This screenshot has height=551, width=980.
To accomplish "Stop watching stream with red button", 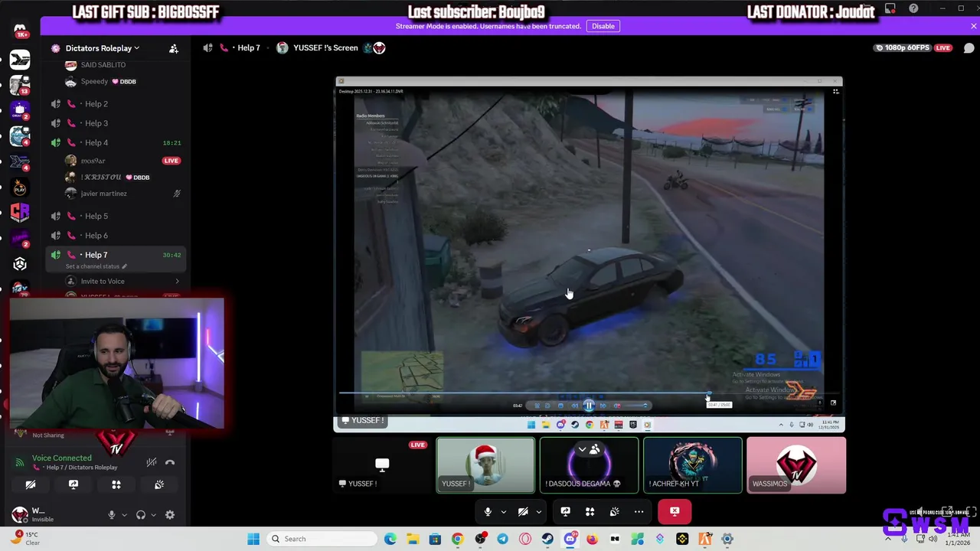I will pos(675,511).
